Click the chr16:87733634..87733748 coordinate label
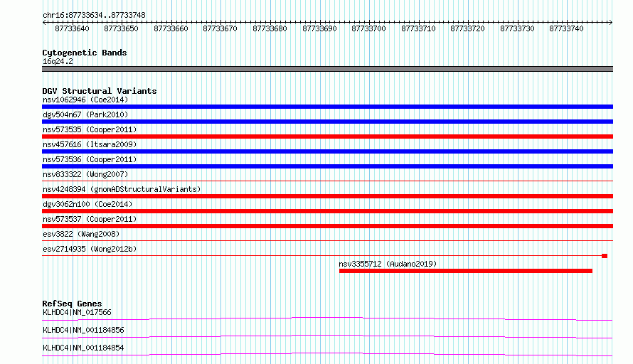The image size is (633, 364). [x=94, y=15]
